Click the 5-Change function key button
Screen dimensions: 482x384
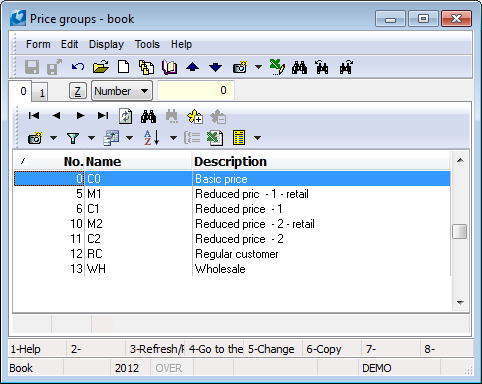click(x=273, y=349)
